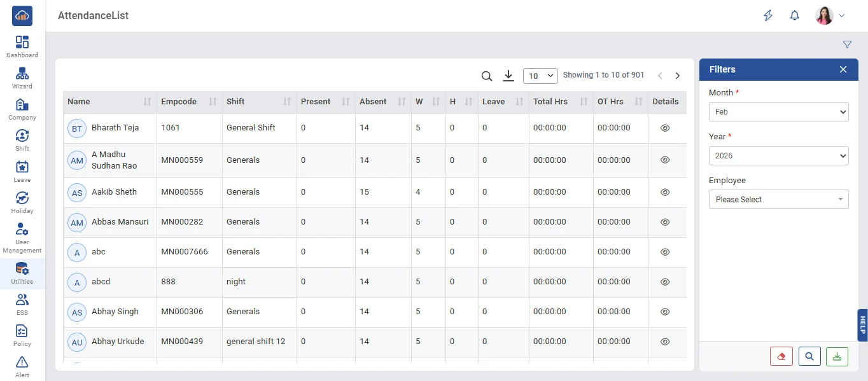Open the notifications bell
Screen dimensions: 868x381
pos(794,16)
